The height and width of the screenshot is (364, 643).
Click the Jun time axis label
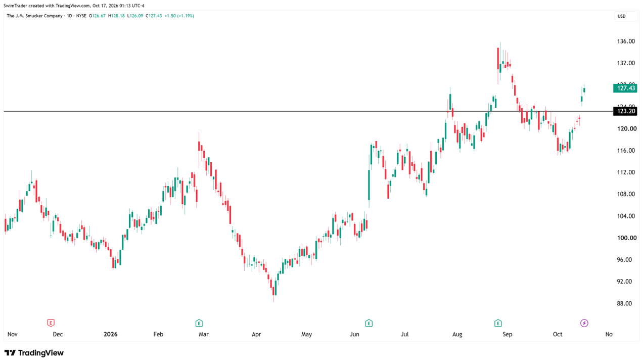[x=354, y=334]
